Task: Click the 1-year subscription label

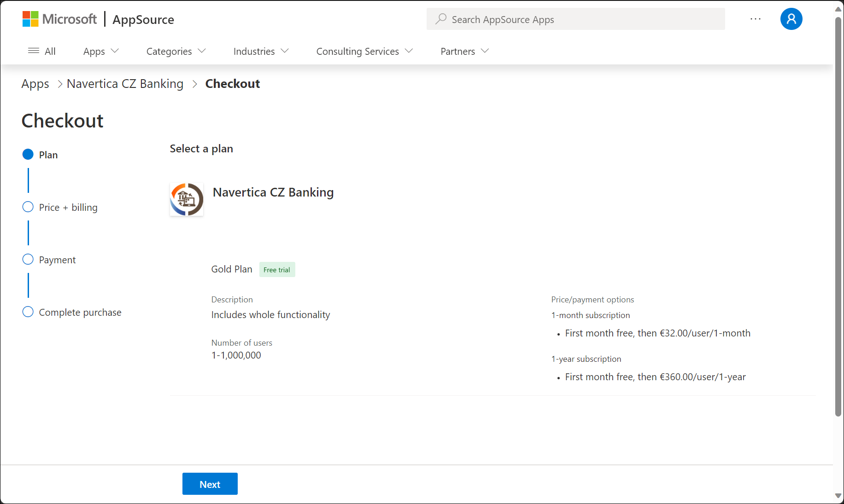Action: [x=586, y=359]
